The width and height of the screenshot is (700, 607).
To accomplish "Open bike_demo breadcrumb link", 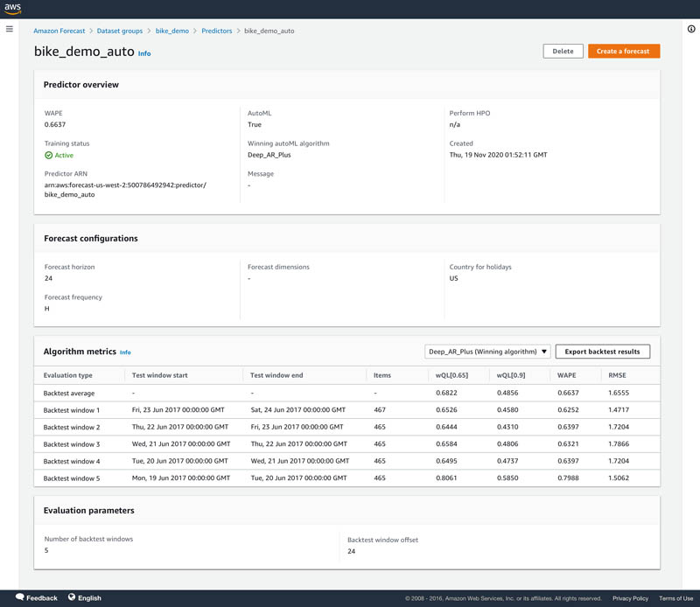I will 171,31.
